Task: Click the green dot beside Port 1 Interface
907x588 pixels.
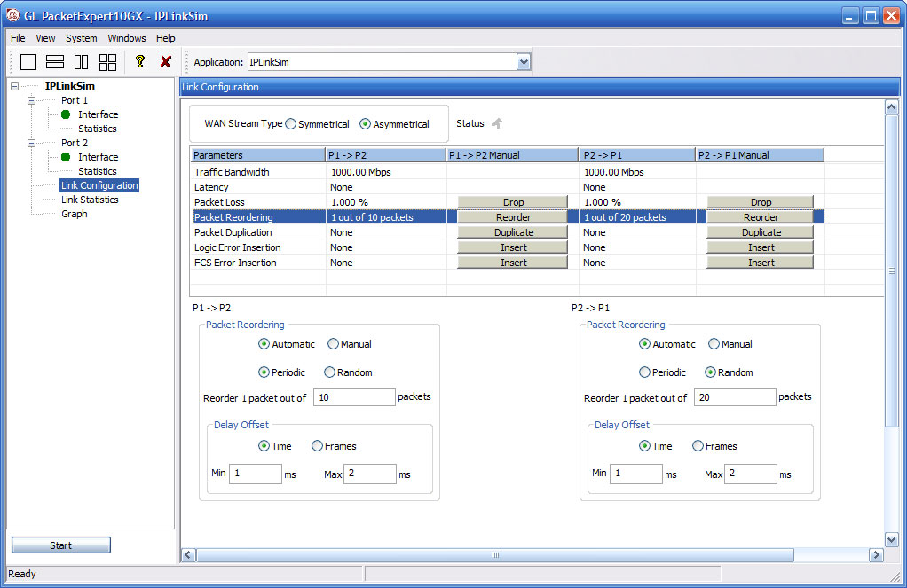Action: point(66,114)
